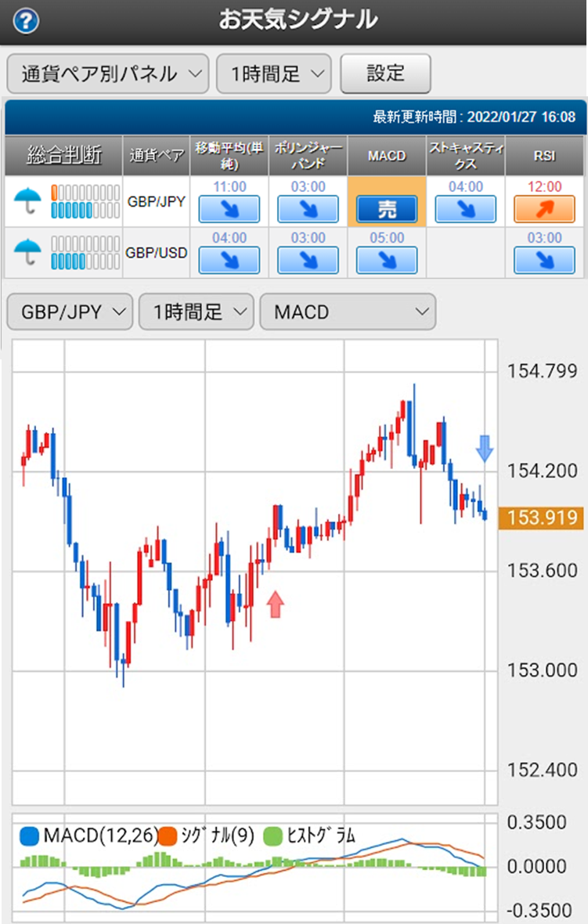The width and height of the screenshot is (588, 924).
Task: Click GBP/JPY umbrella weather icon
Action: [27, 201]
